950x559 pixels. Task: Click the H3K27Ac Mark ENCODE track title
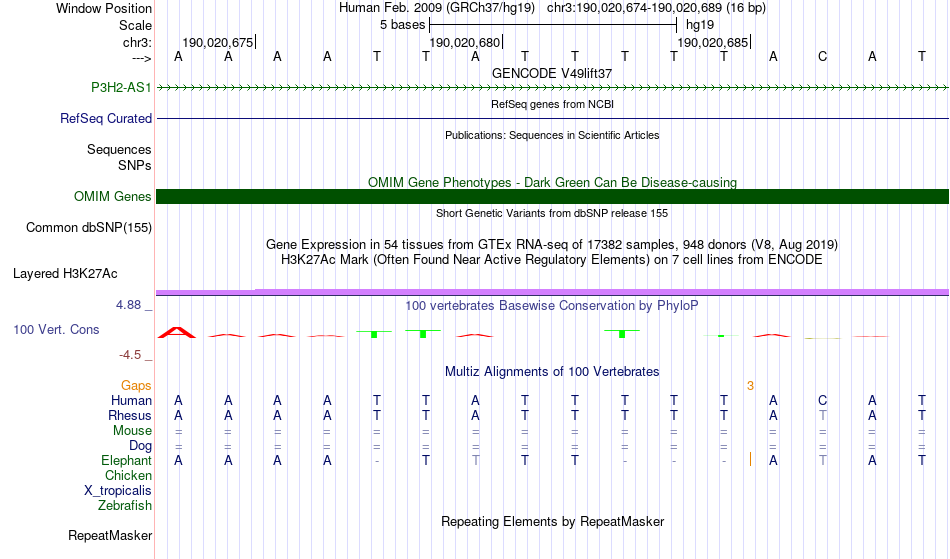(552, 260)
